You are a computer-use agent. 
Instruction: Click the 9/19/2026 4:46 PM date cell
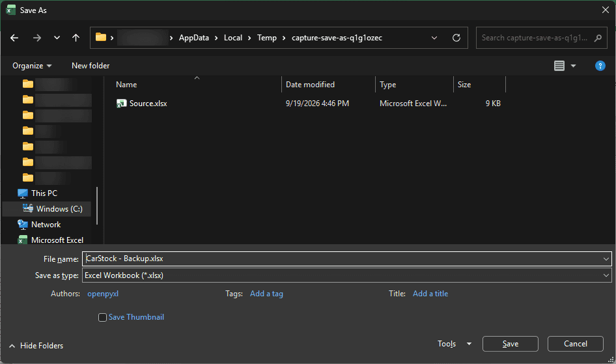click(317, 104)
